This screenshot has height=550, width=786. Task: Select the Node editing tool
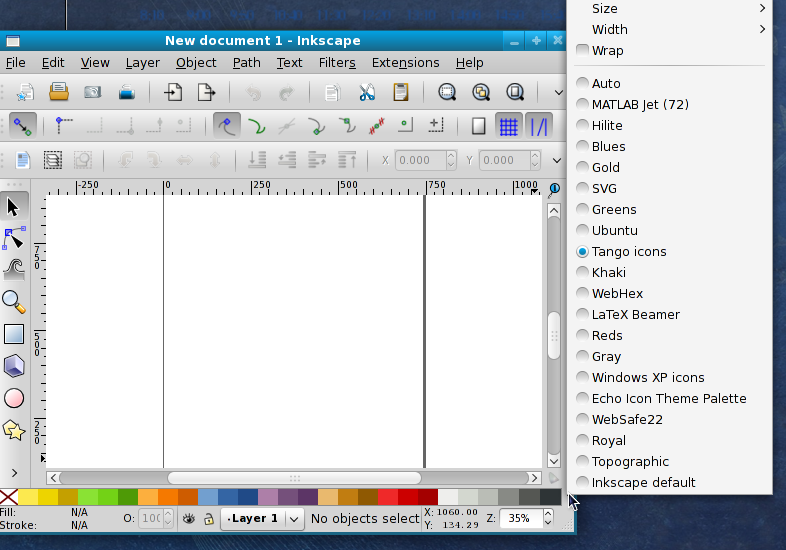click(14, 239)
